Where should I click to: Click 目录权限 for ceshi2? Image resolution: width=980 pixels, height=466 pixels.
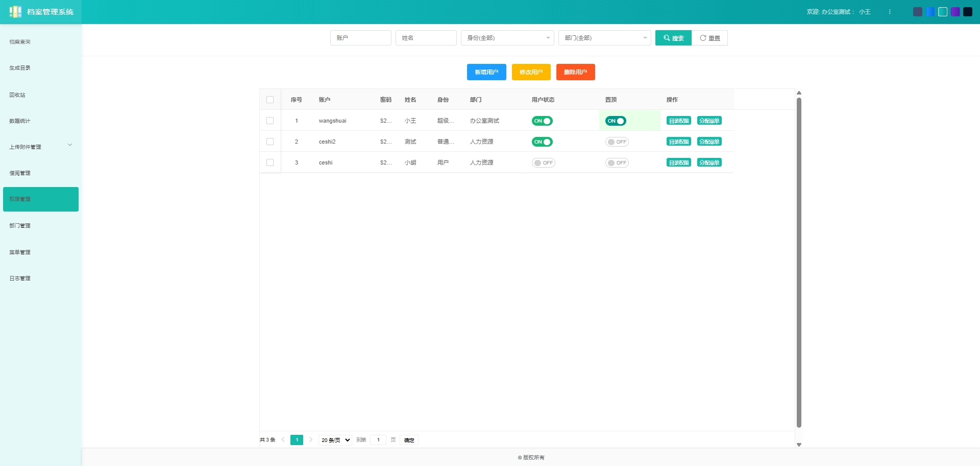[679, 142]
